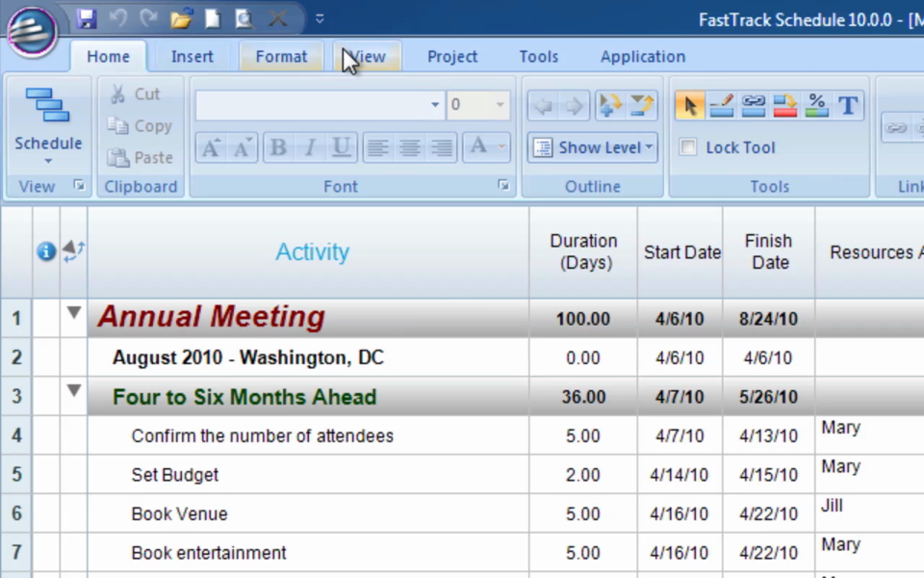Select the Draw bar pencil tool

click(x=722, y=106)
